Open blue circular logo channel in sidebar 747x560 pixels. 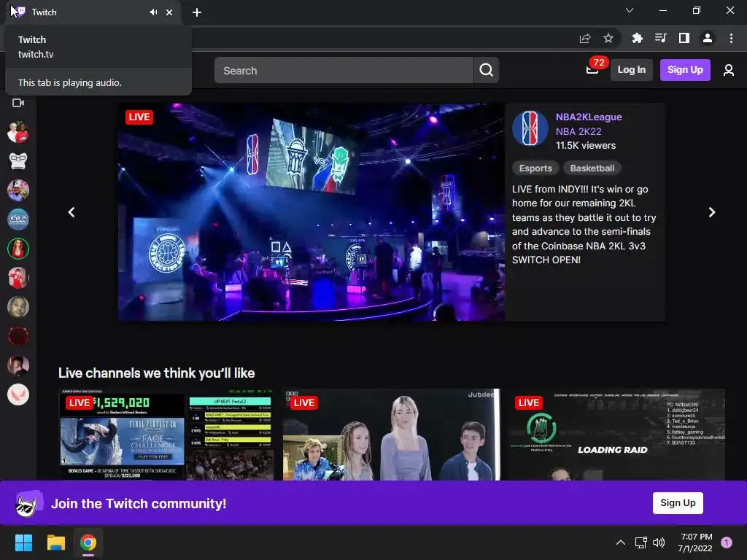pyautogui.click(x=18, y=219)
